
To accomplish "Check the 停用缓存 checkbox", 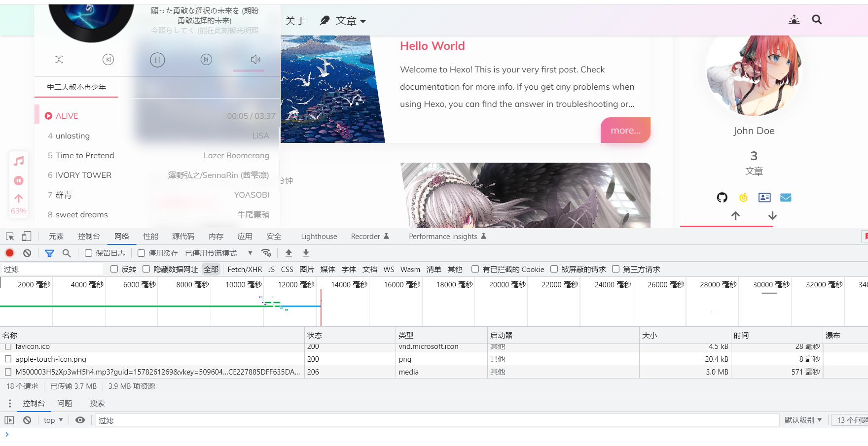I will pos(142,253).
